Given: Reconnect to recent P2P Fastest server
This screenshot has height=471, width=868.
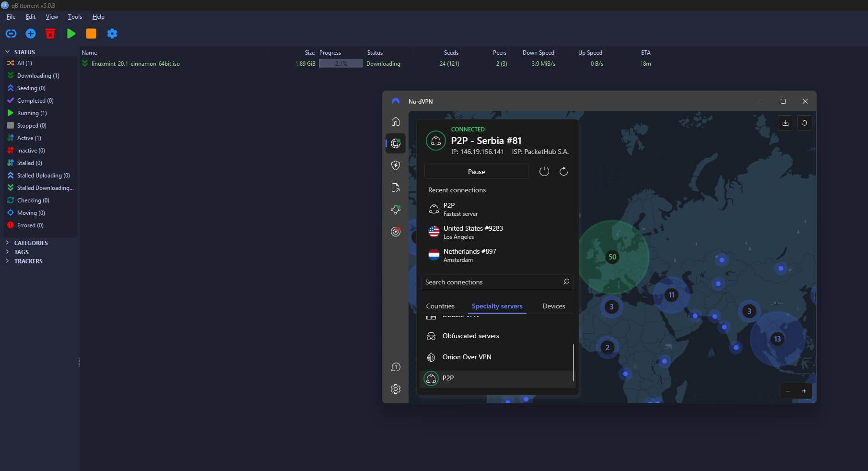Looking at the screenshot, I should tap(498, 209).
